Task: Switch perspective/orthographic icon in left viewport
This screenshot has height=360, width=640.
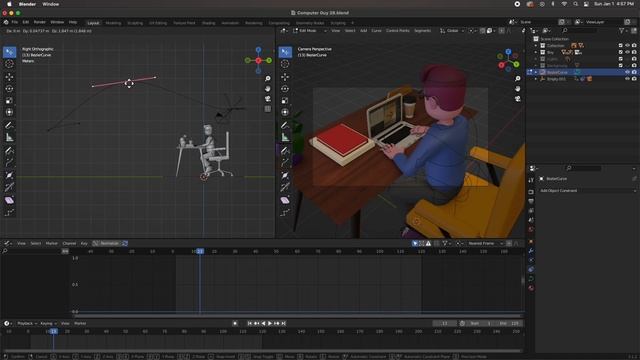Action: tap(268, 109)
